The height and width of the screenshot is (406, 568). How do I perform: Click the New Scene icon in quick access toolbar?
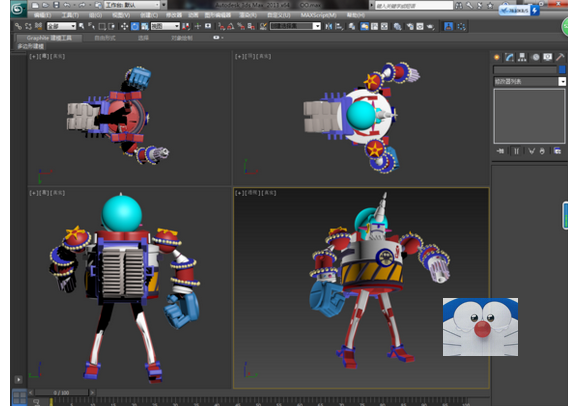pyautogui.click(x=35, y=5)
